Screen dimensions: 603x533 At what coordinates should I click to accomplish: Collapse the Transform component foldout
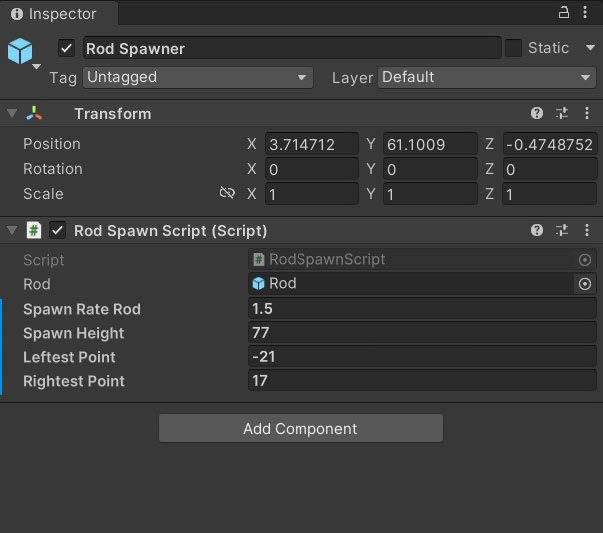(11, 114)
